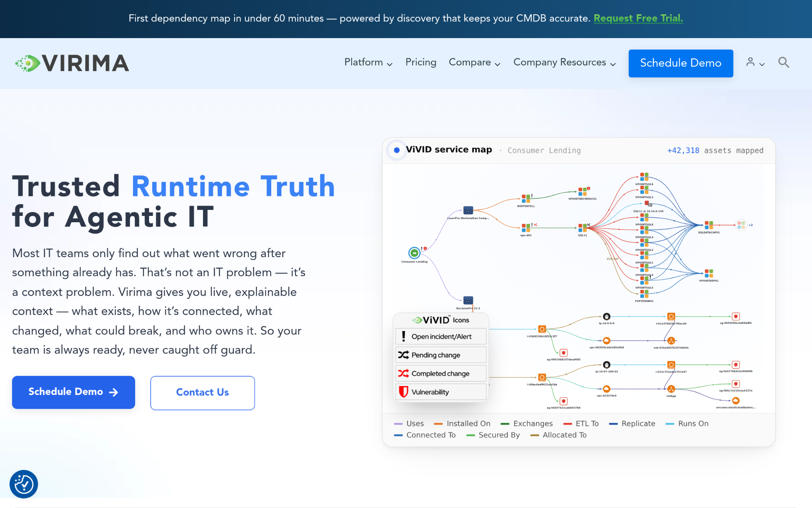Click the i-01e376825e7f6ecd4 instance icon

pyautogui.click(x=671, y=316)
